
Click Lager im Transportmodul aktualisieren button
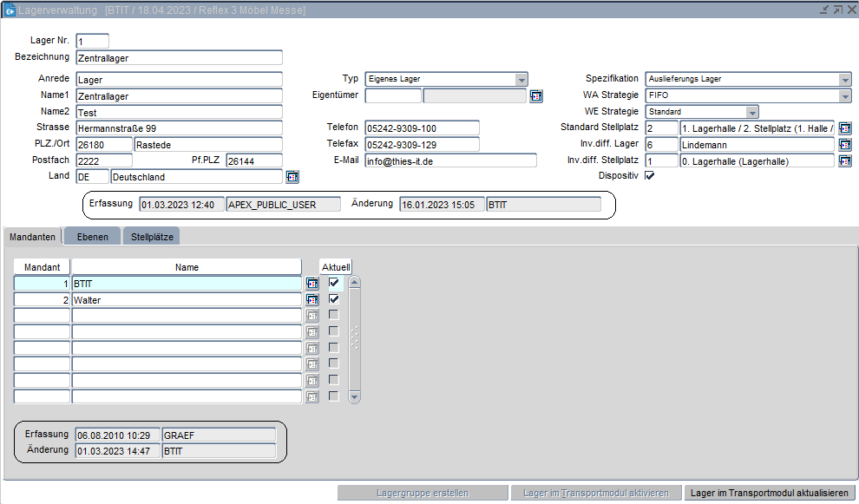(769, 494)
